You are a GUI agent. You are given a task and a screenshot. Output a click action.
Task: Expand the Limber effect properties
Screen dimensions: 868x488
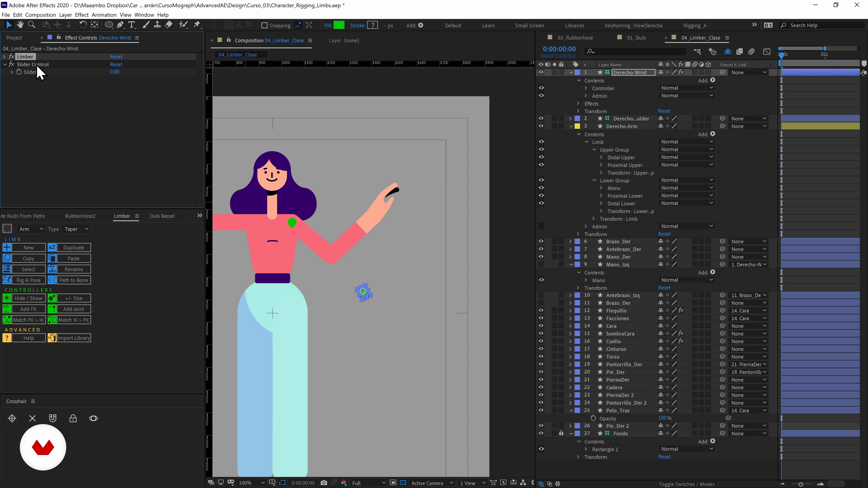tap(4, 56)
